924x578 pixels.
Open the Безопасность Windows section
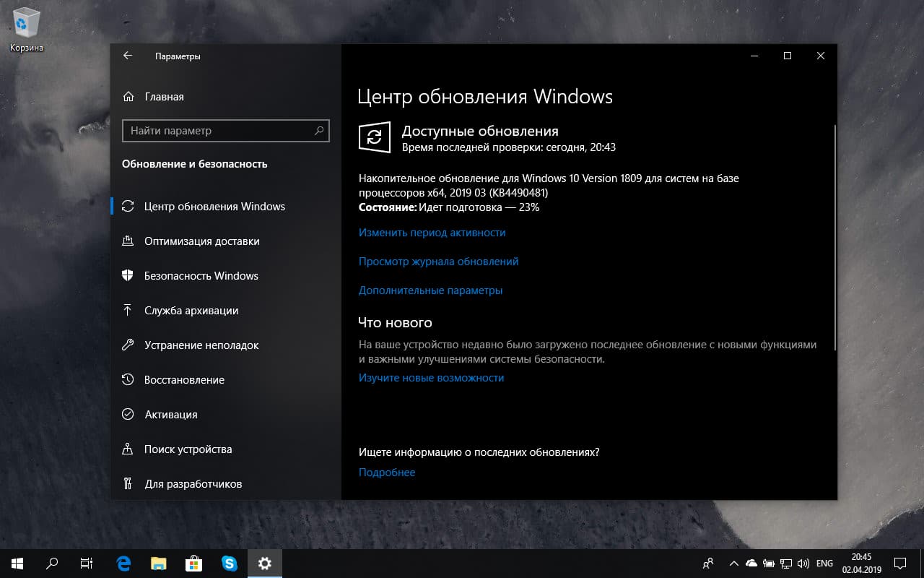202,275
